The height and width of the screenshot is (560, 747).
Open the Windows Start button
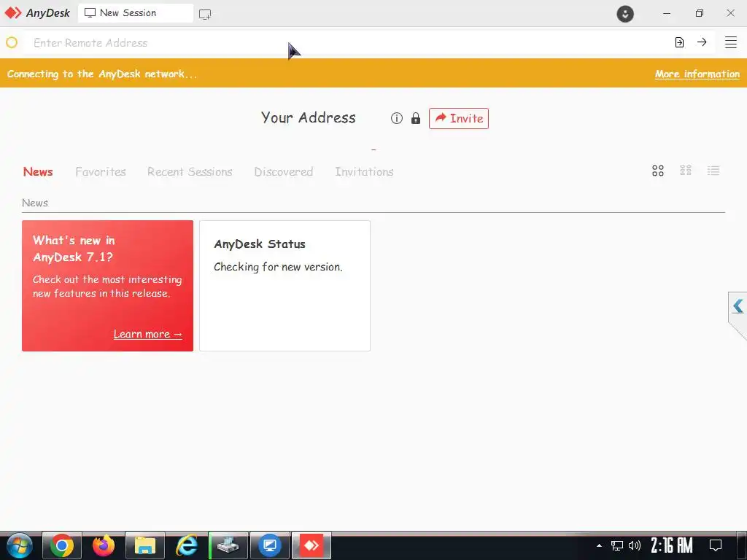[20, 545]
